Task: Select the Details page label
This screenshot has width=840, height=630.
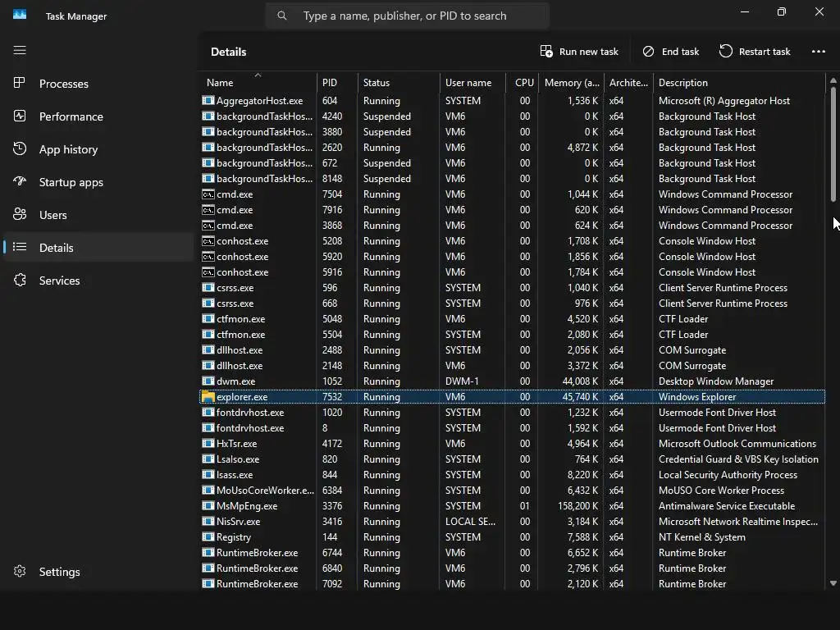Action: click(57, 248)
